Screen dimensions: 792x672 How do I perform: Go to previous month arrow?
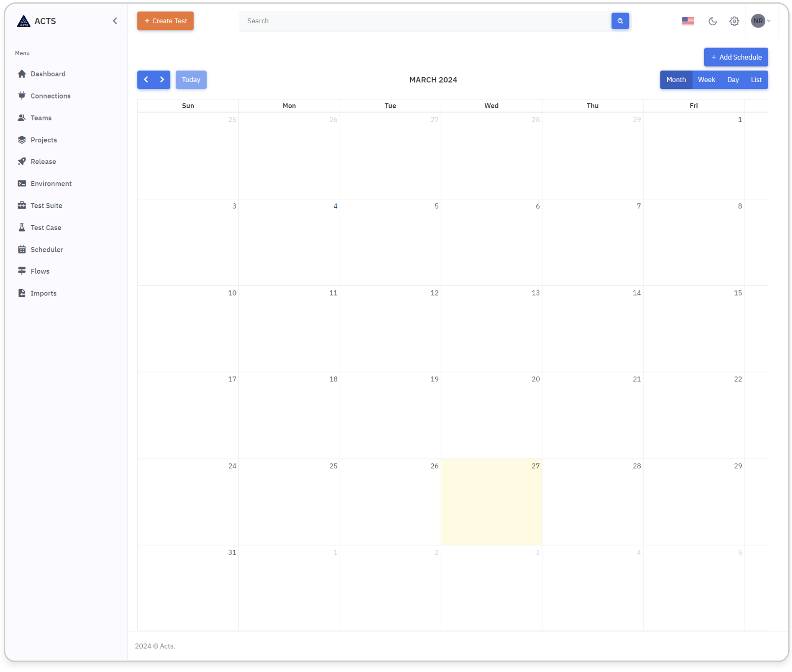(146, 80)
